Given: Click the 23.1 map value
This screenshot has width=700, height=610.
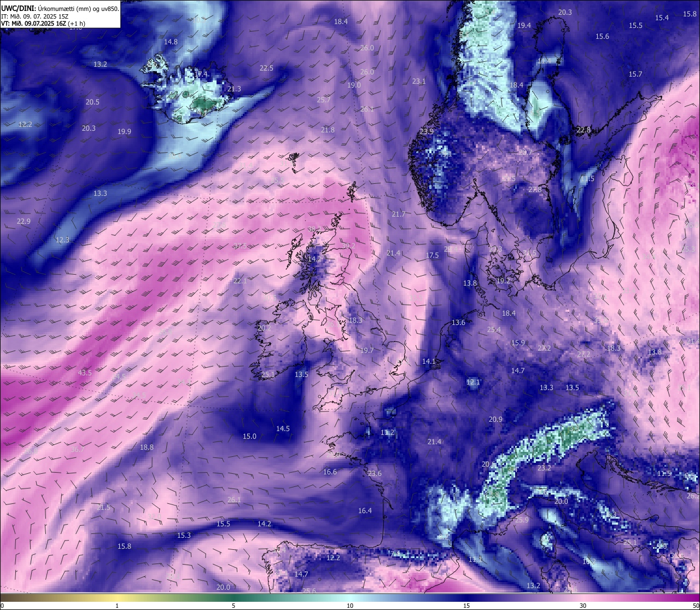Looking at the screenshot, I should 419,81.
